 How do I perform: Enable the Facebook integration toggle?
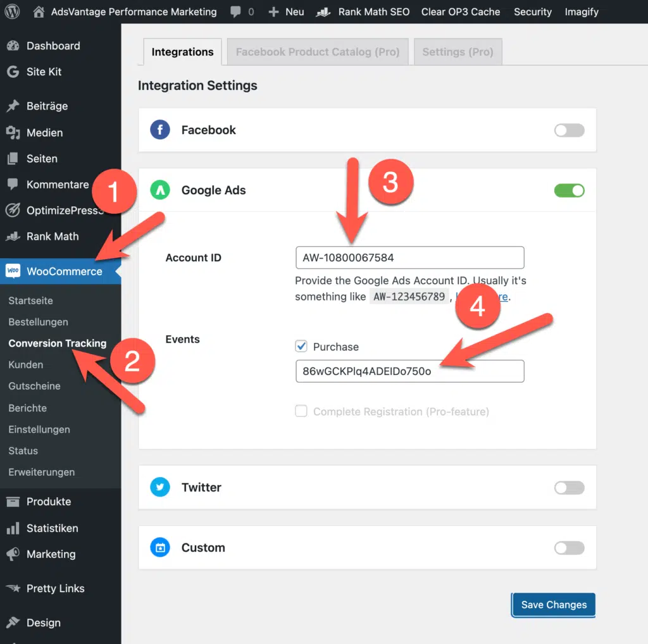click(x=569, y=130)
